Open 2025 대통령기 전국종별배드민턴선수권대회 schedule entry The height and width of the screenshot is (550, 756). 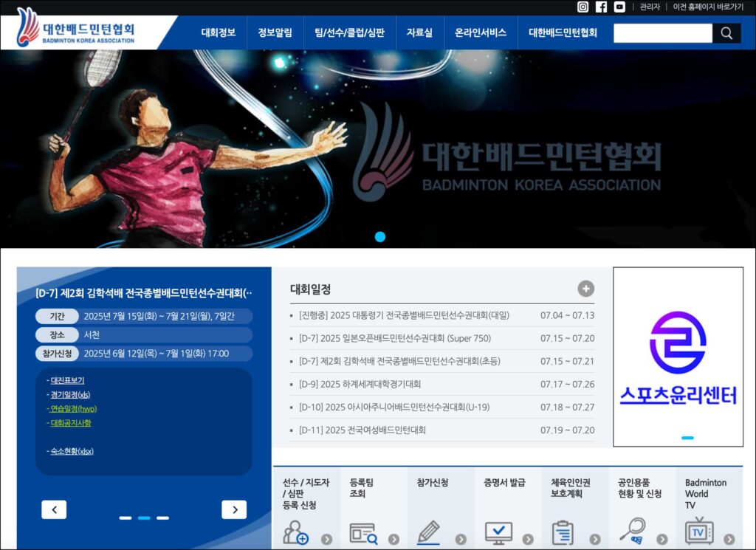[404, 315]
